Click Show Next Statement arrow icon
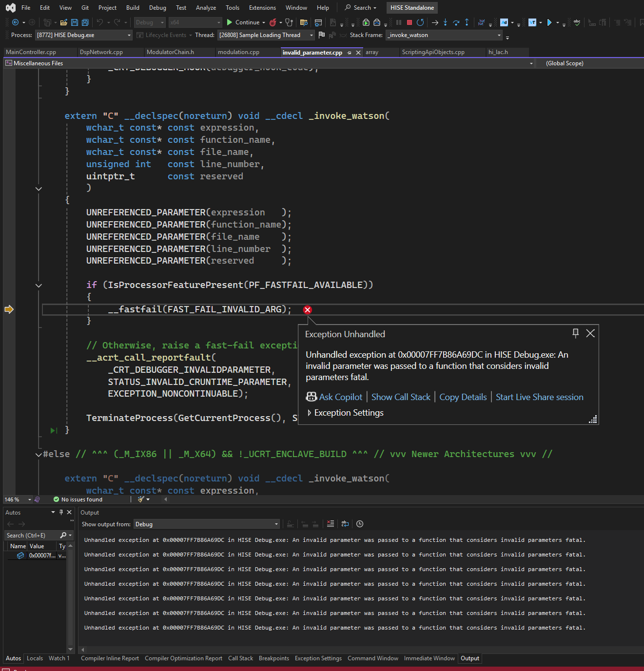Screen dimensions: 644x671 (435, 22)
